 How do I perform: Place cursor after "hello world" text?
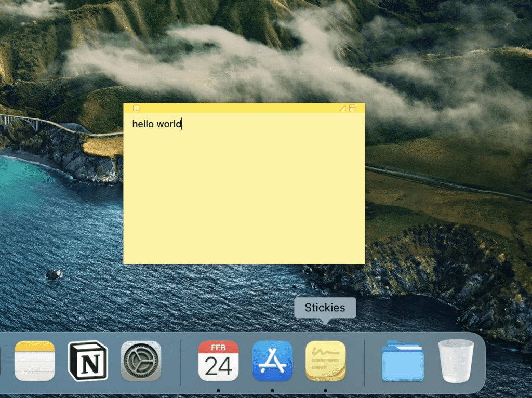[x=182, y=124]
